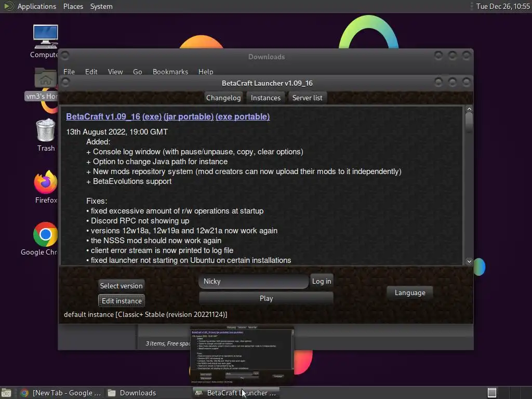Open Help menu in Downloads window
The height and width of the screenshot is (399, 532).
click(x=206, y=72)
